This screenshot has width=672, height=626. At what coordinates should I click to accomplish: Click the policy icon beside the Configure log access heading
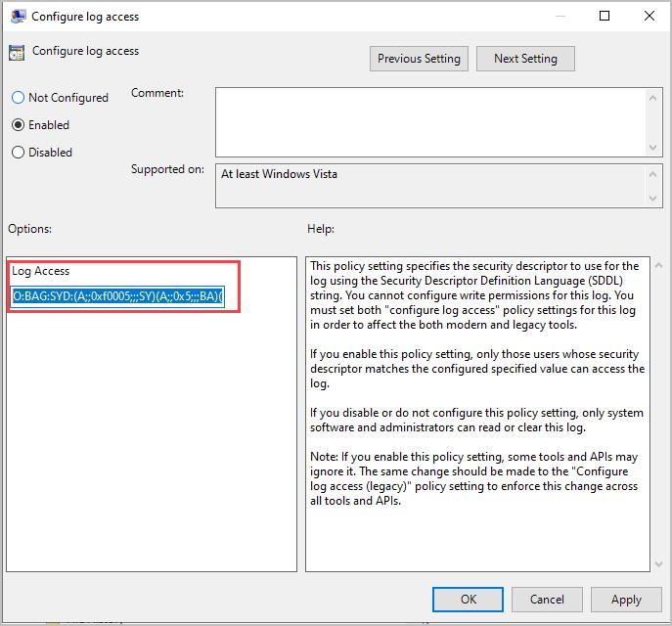(17, 53)
